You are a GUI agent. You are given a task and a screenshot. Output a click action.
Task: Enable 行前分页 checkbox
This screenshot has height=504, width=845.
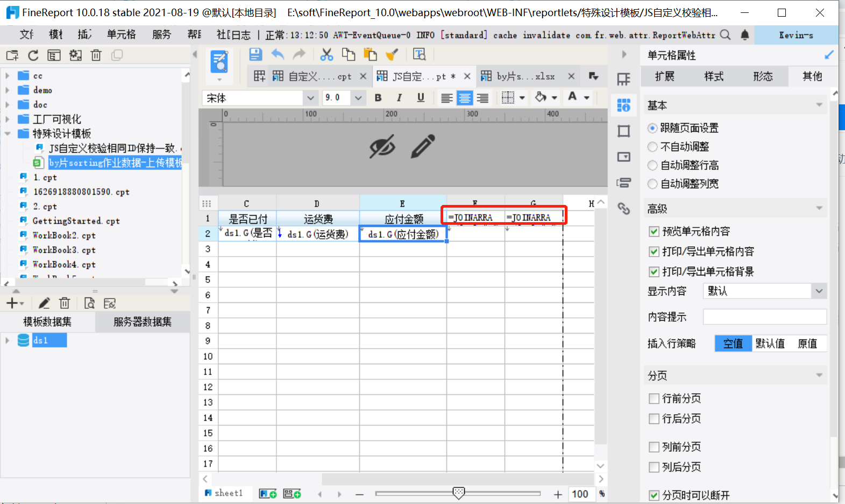tap(654, 399)
